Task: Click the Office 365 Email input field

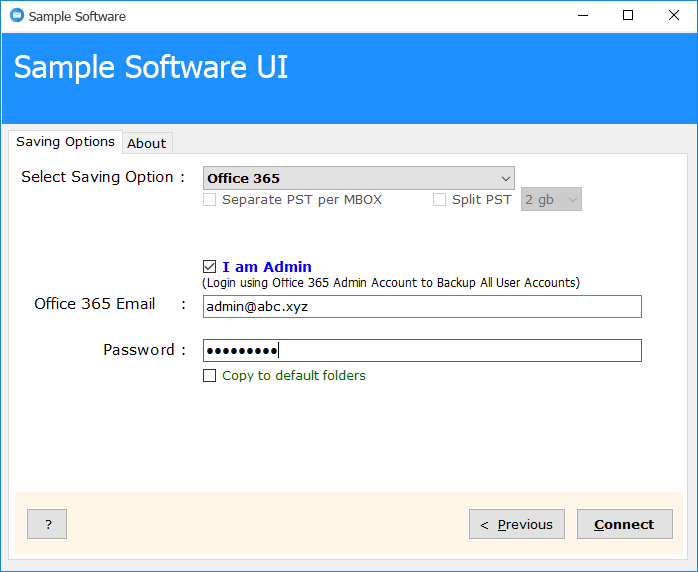Action: (x=422, y=306)
